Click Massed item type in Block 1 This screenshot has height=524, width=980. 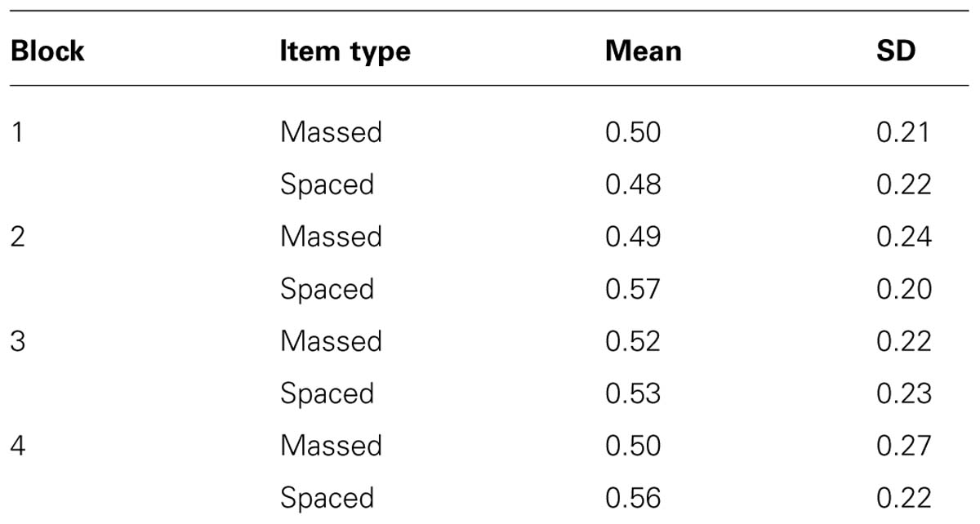[331, 132]
